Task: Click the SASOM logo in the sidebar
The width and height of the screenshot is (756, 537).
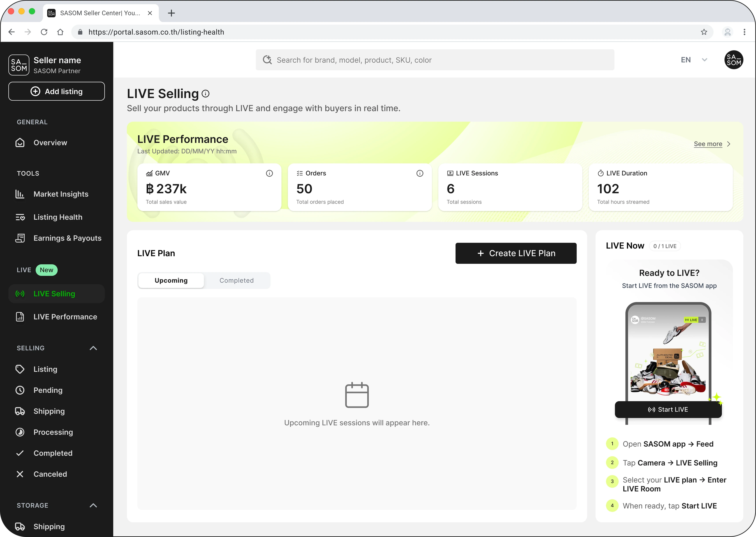Action: (x=19, y=65)
